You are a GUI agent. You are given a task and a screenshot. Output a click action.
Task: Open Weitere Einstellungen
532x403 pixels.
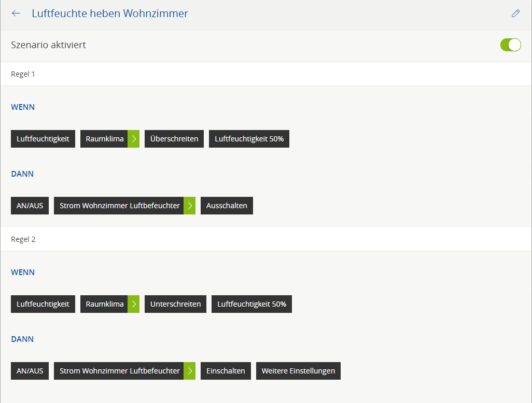click(x=298, y=371)
